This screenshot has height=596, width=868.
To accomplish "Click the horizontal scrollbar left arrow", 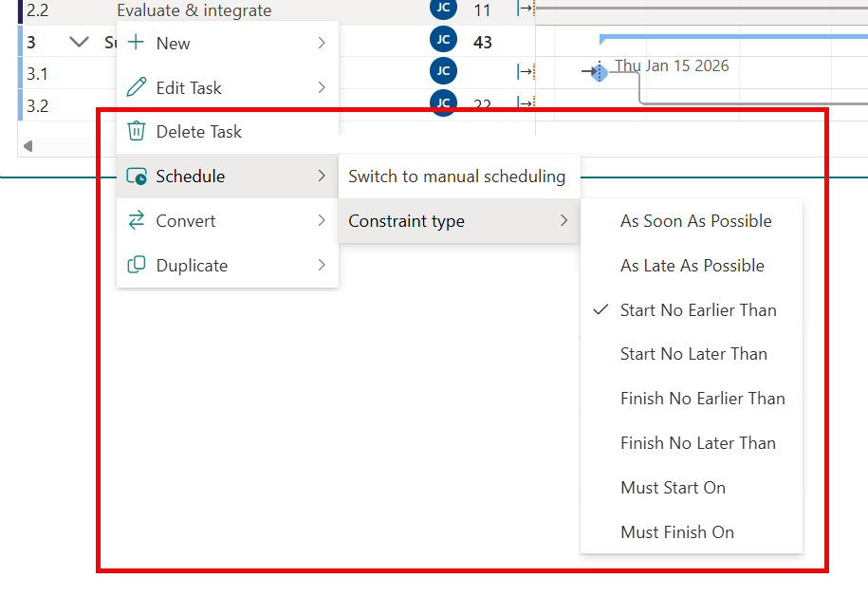I will point(28,146).
